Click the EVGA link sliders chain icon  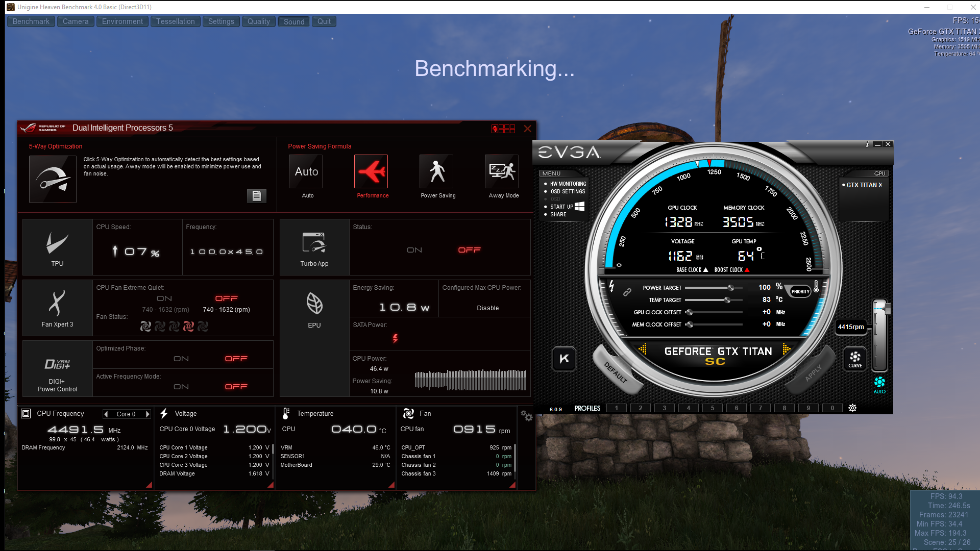[x=627, y=292]
